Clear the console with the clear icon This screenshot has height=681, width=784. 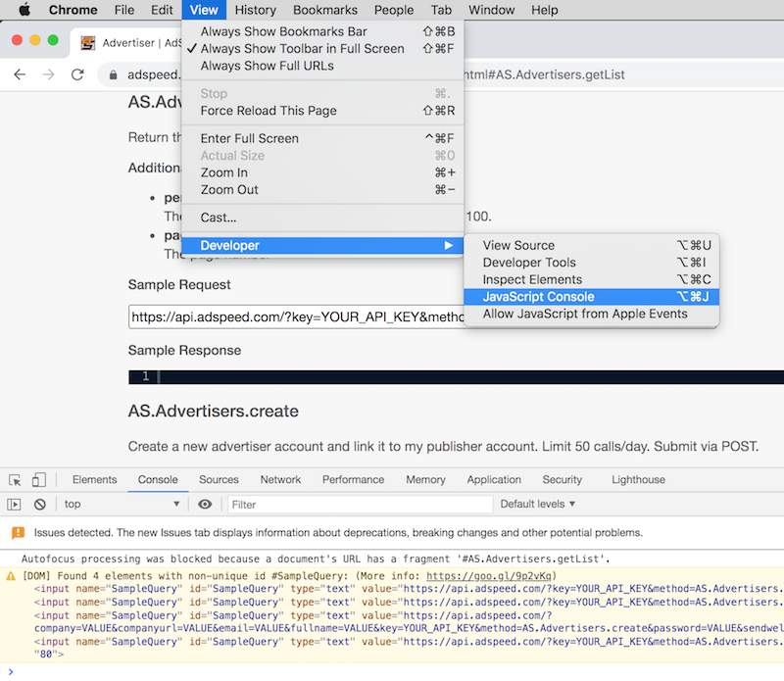click(x=40, y=505)
